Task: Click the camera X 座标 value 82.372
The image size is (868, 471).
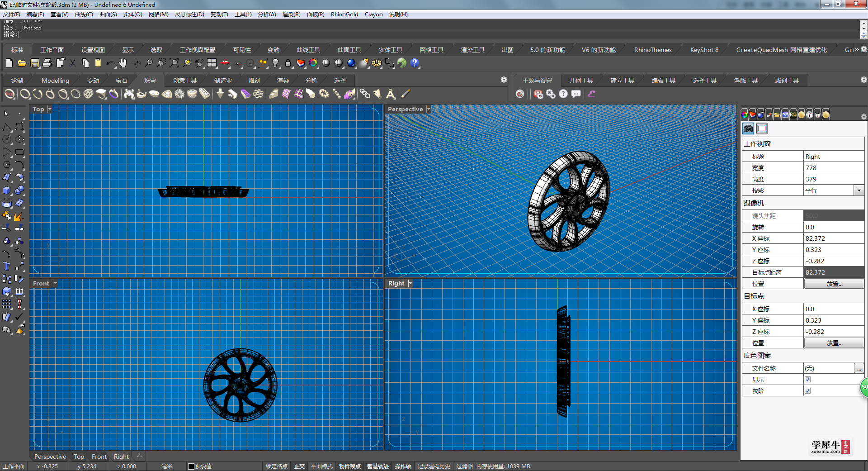Action: click(x=834, y=238)
